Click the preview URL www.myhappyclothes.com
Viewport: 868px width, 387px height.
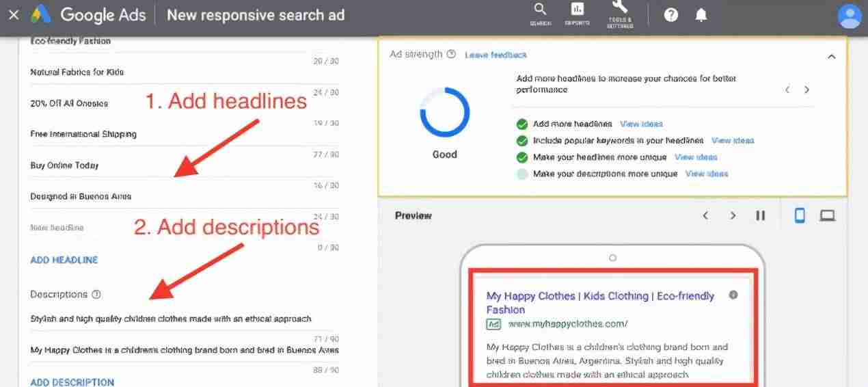click(567, 323)
